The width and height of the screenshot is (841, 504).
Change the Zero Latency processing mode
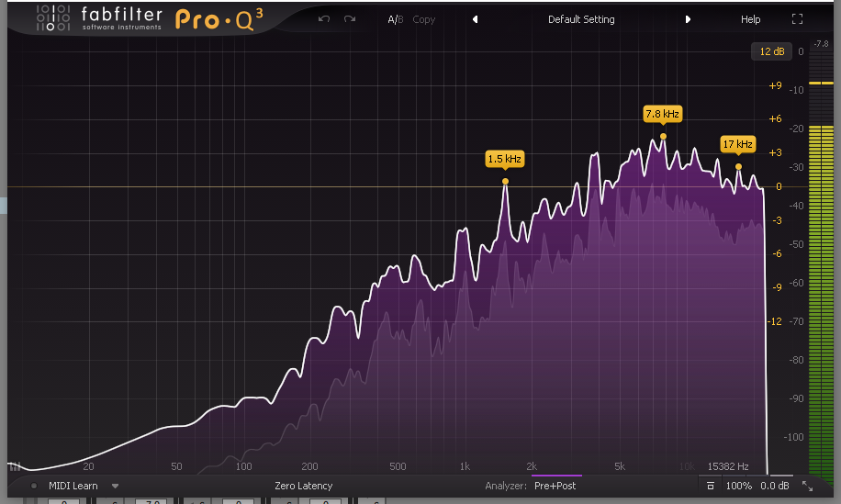tap(304, 486)
